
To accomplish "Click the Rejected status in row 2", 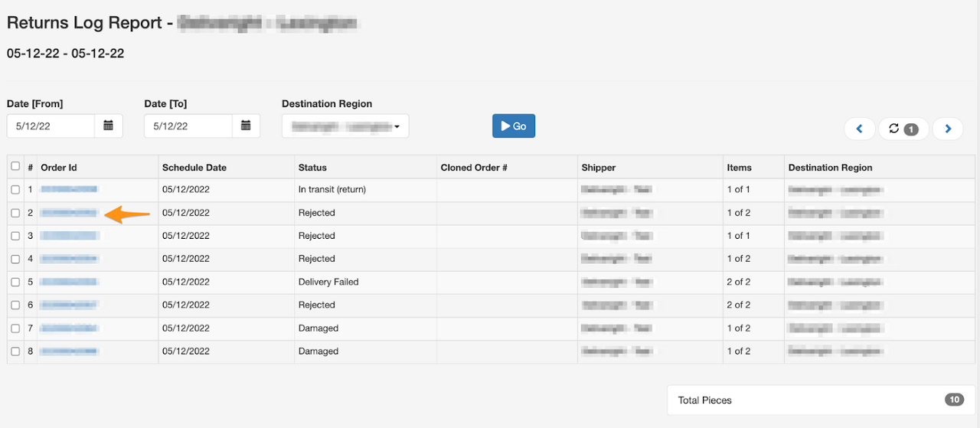I will point(317,212).
